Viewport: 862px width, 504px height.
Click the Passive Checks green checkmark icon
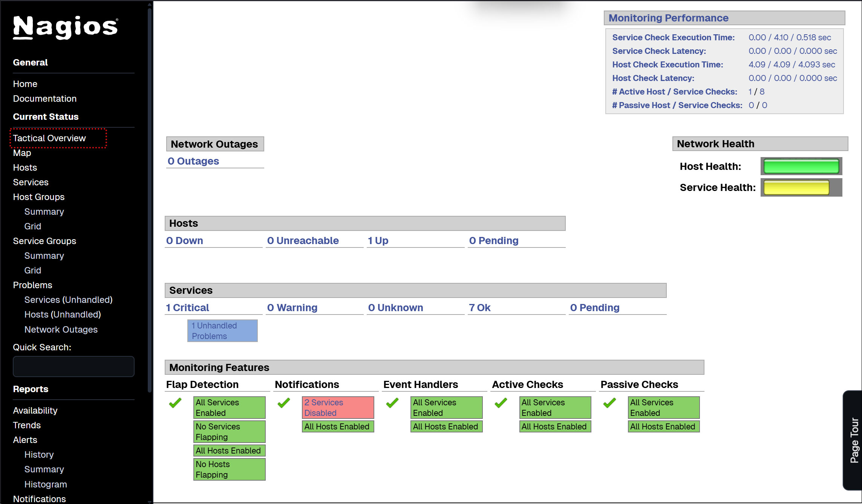[609, 403]
